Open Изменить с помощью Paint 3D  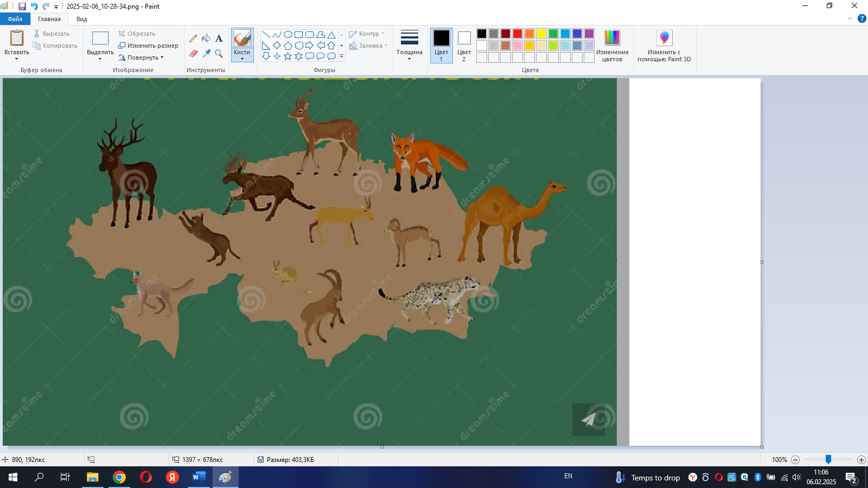tap(664, 45)
